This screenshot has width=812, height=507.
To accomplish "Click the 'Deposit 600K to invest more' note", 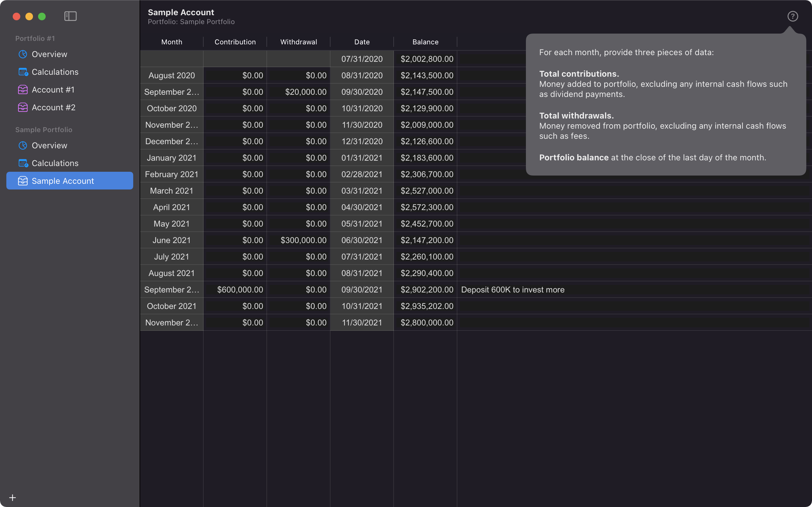I will click(x=512, y=290).
